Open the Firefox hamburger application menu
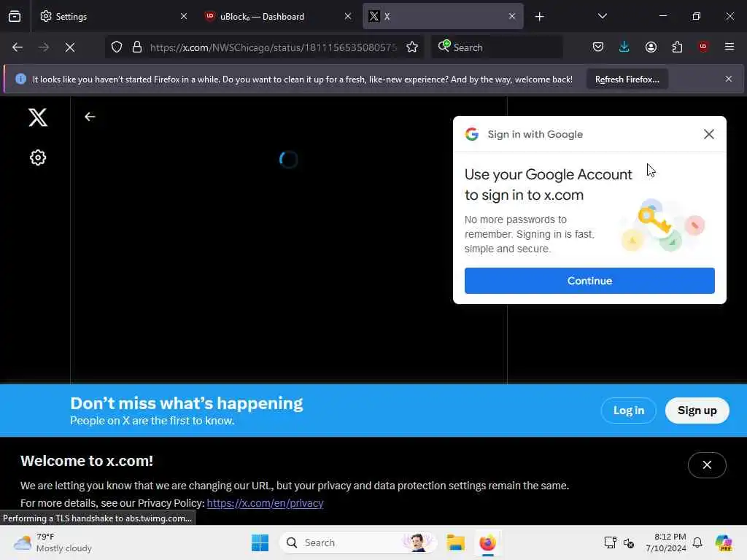Screen dimensions: 747x560 [x=729, y=47]
